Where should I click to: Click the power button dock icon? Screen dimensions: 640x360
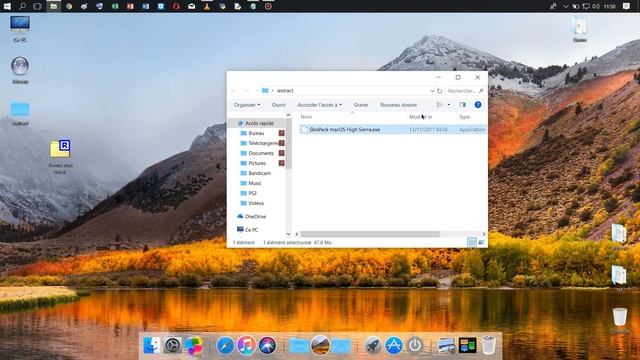click(x=415, y=345)
